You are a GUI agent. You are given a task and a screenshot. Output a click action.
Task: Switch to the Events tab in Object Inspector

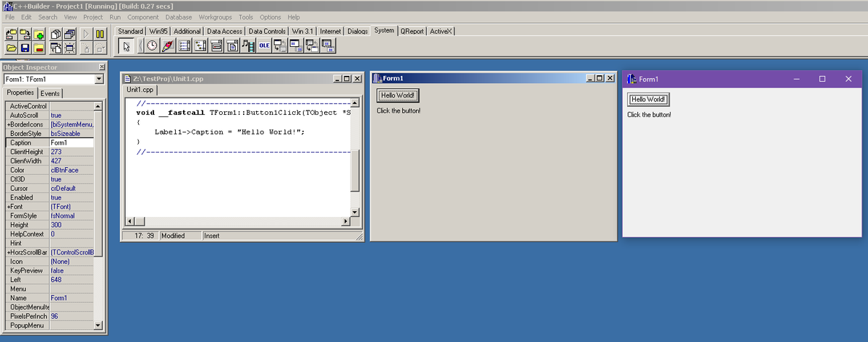[50, 93]
